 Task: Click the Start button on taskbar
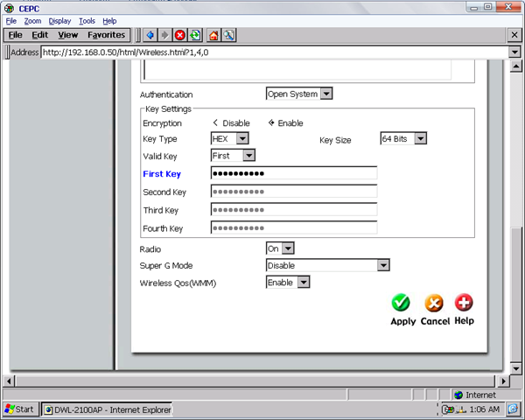(x=19, y=409)
